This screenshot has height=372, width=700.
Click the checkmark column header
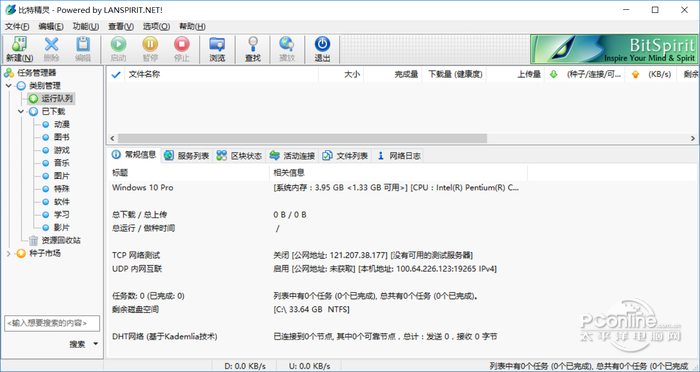(x=116, y=75)
